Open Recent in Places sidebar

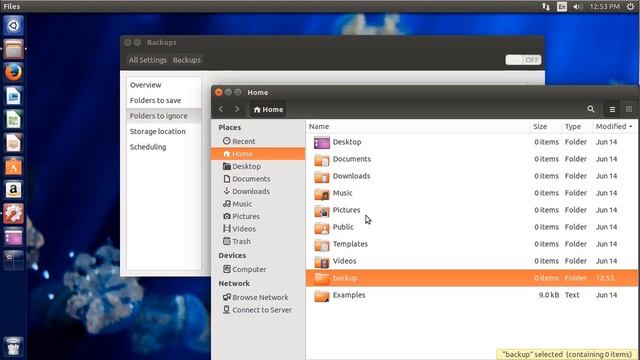[258, 141]
